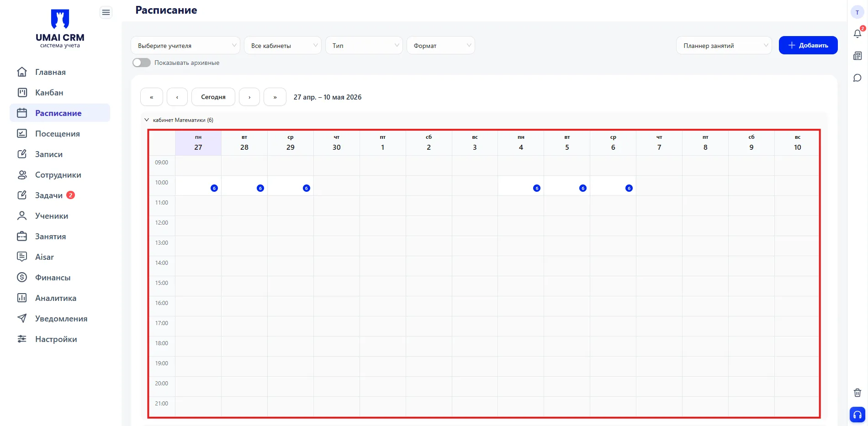The image size is (868, 426).
Task: Collapse the кабинет Математики group
Action: pyautogui.click(x=147, y=120)
